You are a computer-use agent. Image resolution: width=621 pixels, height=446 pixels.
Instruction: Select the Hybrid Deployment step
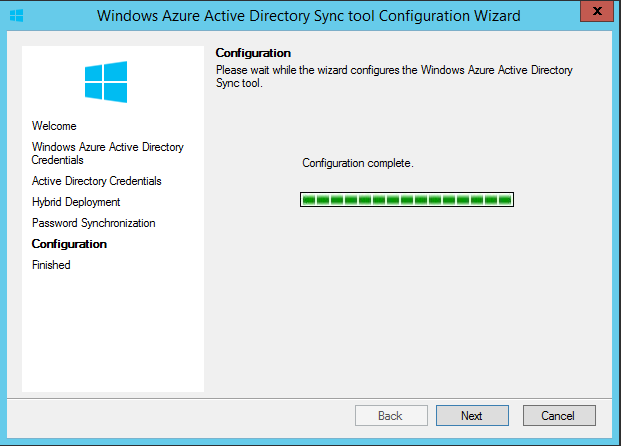(76, 202)
